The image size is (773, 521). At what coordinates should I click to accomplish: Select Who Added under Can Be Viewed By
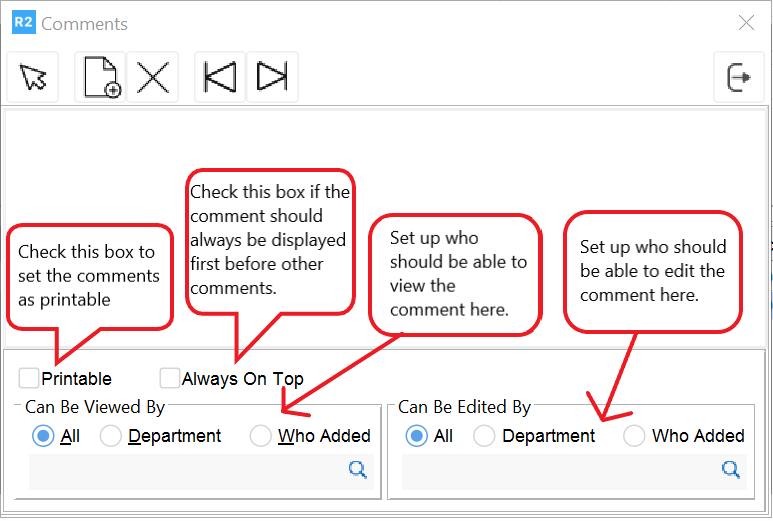pyautogui.click(x=260, y=436)
